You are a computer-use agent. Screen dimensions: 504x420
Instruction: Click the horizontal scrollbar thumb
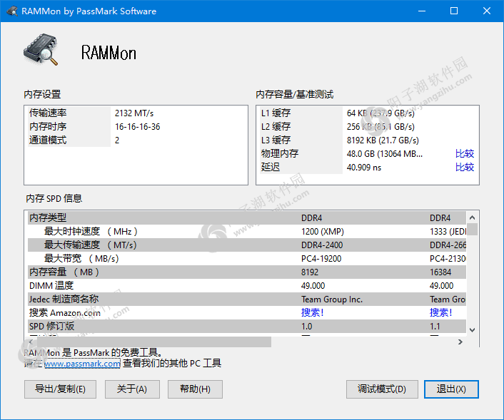pyautogui.click(x=154, y=342)
